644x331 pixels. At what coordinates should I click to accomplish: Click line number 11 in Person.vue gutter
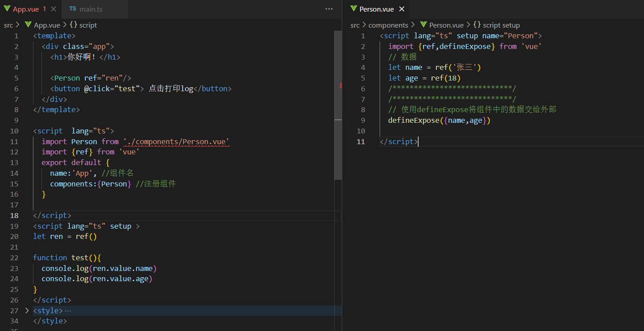[360, 141]
